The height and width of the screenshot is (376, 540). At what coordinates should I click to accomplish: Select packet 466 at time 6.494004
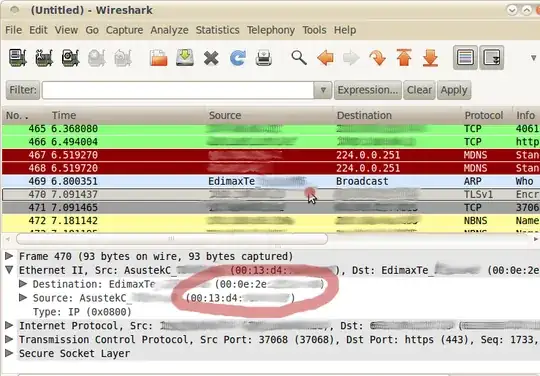coord(271,142)
